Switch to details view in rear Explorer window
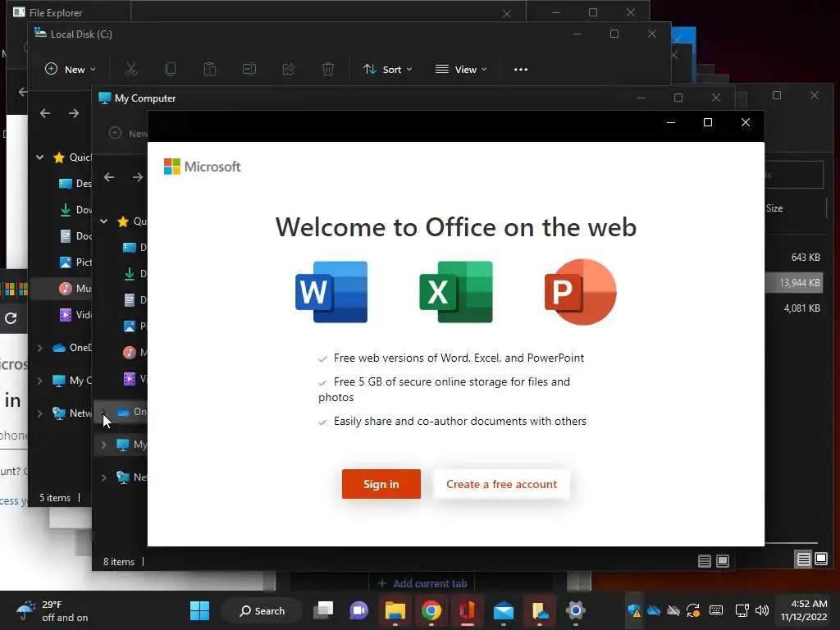Screen dimensions: 840x630 [804, 559]
